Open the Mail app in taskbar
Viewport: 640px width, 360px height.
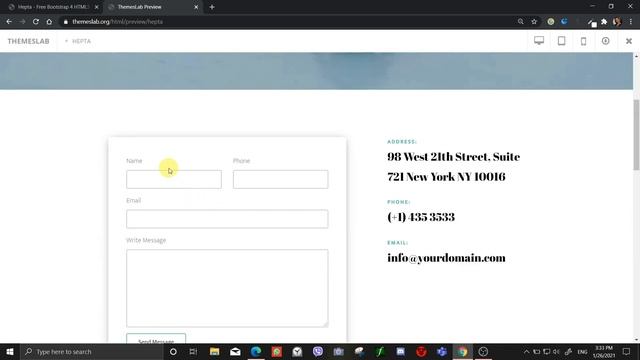click(235, 351)
